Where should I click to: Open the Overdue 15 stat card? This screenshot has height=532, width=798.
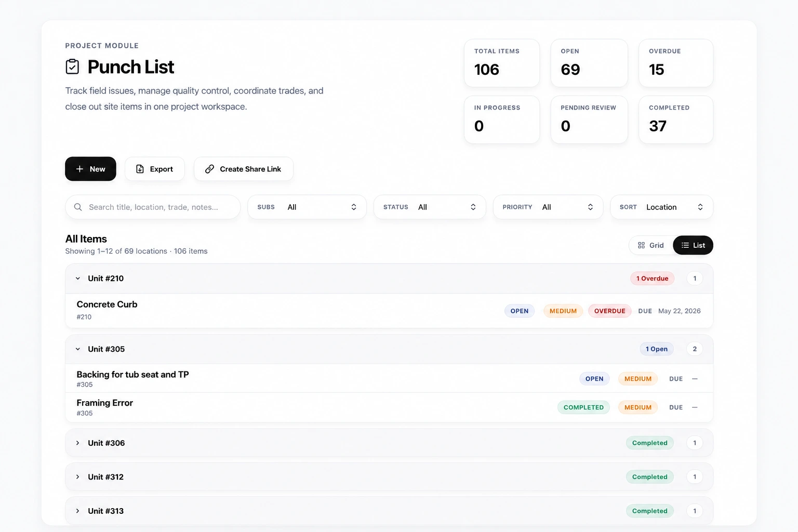click(676, 63)
